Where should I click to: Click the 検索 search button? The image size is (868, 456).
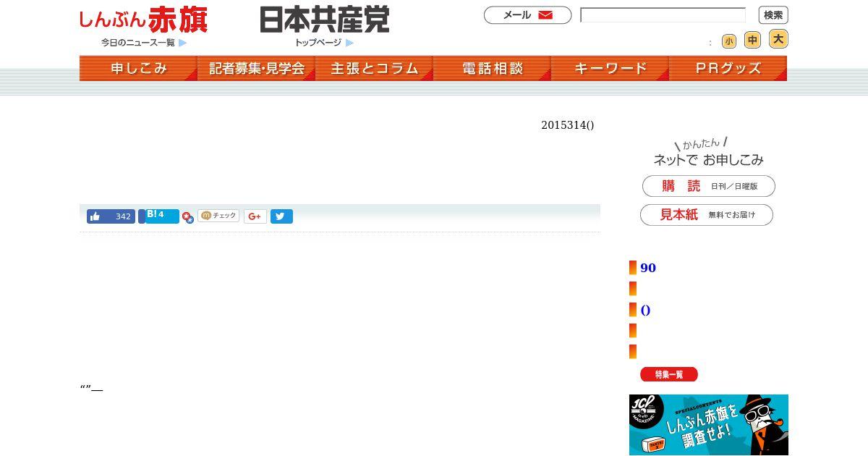(x=773, y=15)
